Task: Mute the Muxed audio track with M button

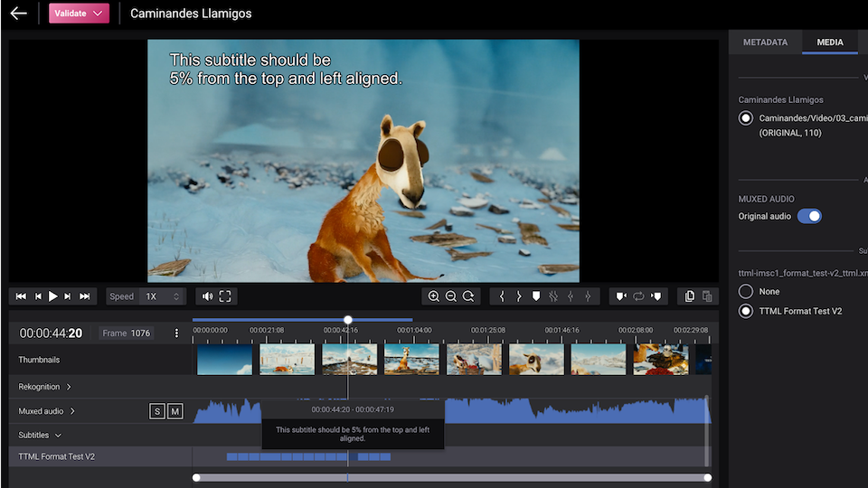Action: 175,411
